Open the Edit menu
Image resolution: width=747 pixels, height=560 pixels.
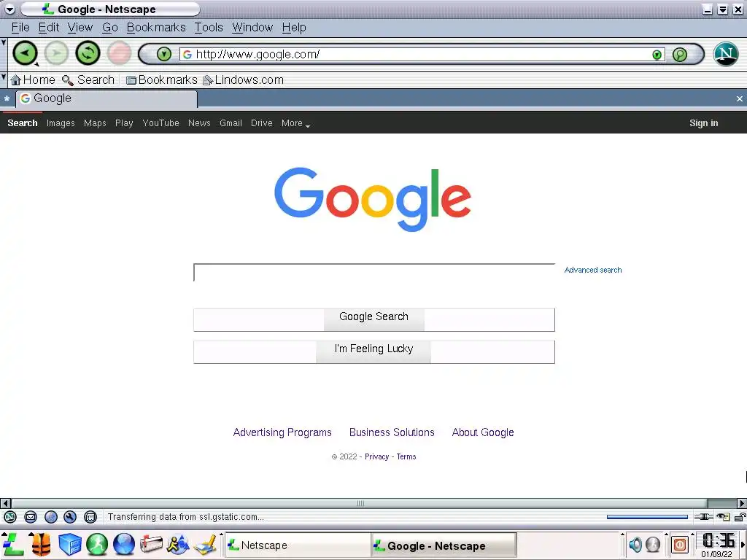[x=49, y=28]
